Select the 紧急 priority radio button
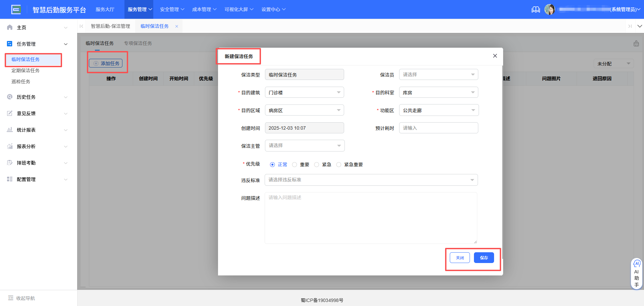Screen dimensions: 644x306 coord(317,164)
